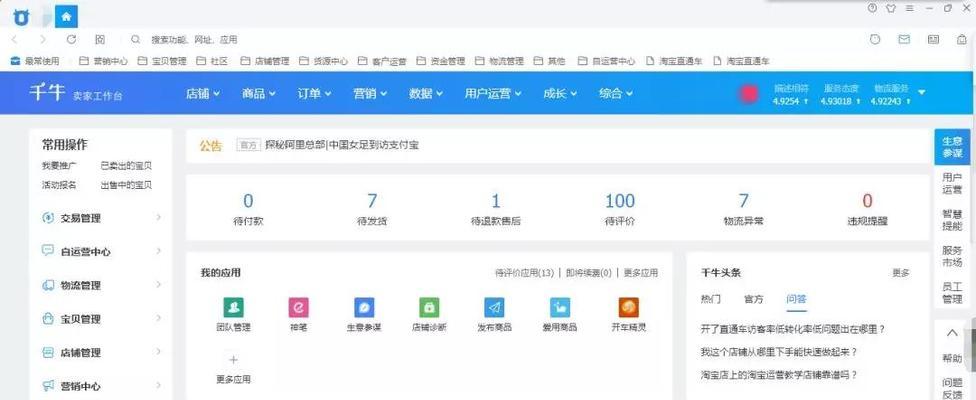Open the shop score dropdown arrow

coord(922,93)
